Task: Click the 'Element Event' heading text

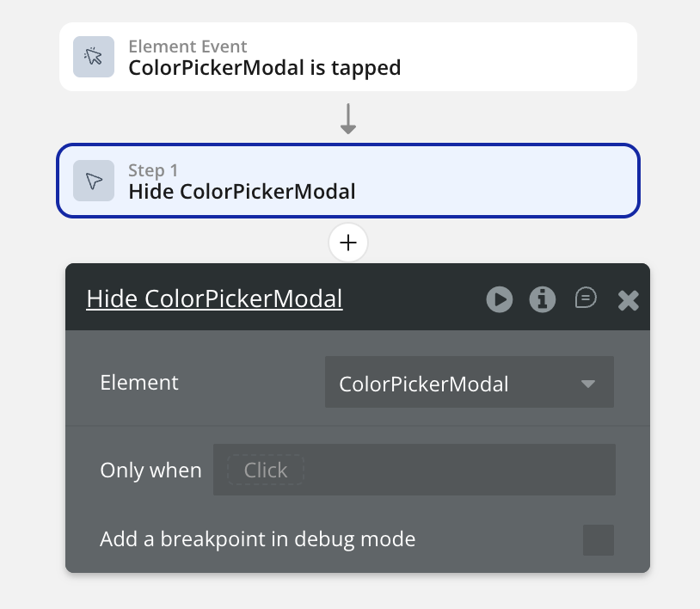Action: pos(187,46)
